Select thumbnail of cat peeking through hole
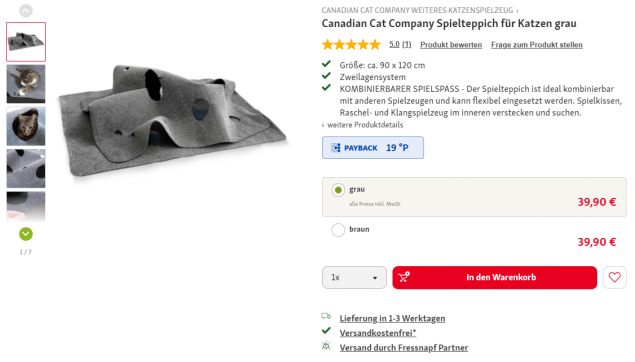635x362 pixels. [x=26, y=126]
